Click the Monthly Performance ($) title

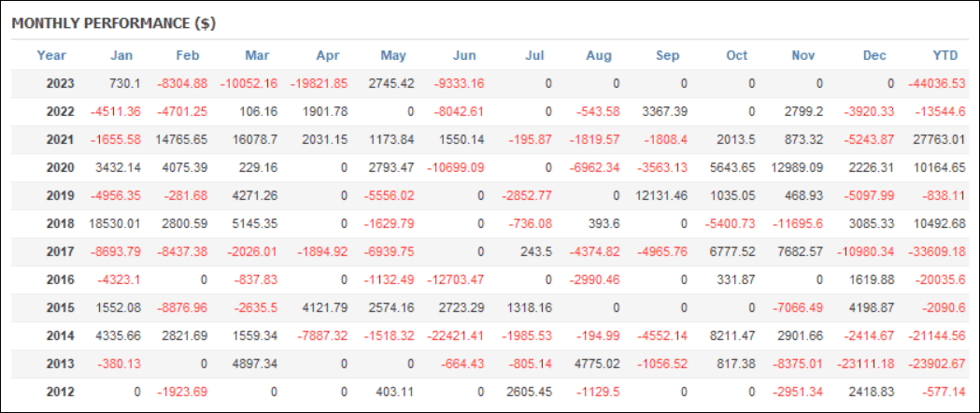(114, 23)
